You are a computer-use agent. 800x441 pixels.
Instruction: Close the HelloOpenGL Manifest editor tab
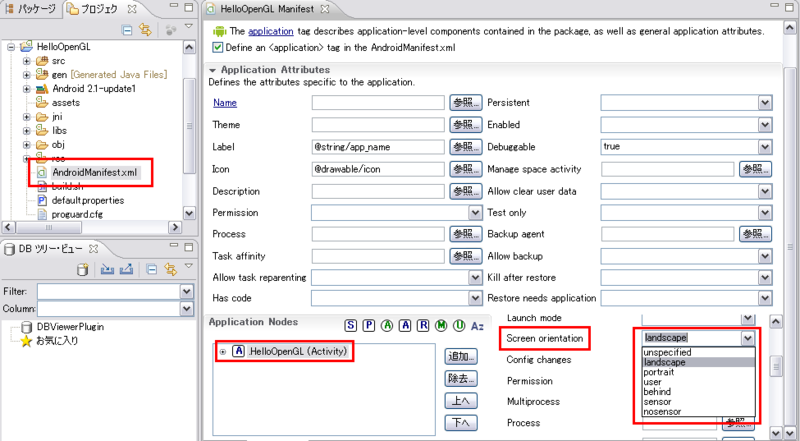[x=325, y=9]
